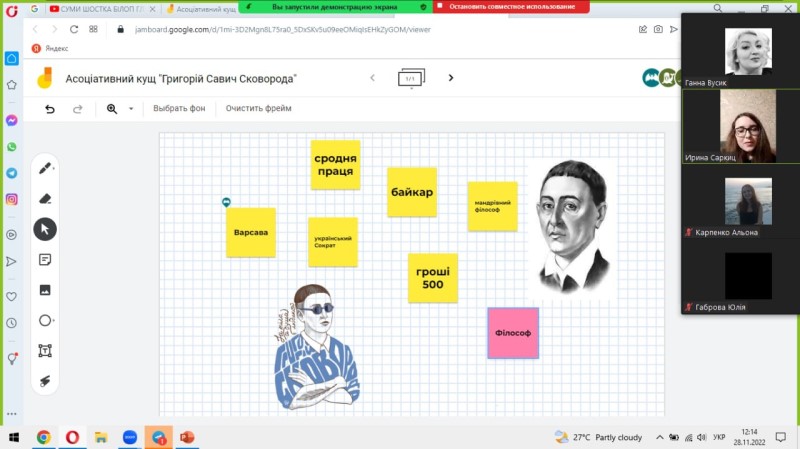Go forward in the browser
800x449 pixels.
click(54, 29)
